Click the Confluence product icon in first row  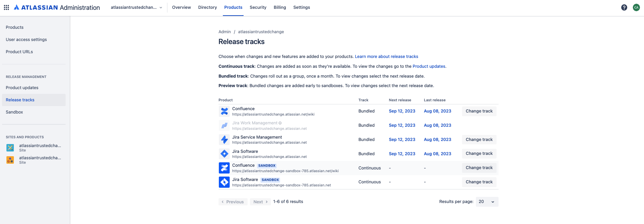(224, 111)
